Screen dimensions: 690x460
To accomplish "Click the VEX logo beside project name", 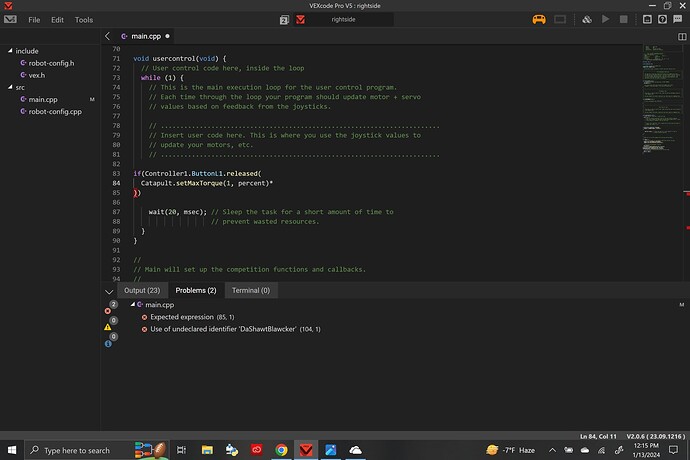I will (x=301, y=20).
